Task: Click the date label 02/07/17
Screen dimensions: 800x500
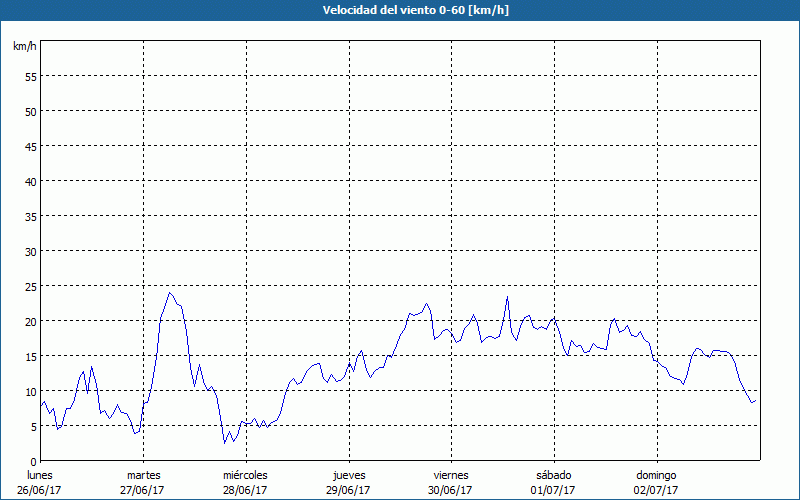Action: [x=655, y=489]
